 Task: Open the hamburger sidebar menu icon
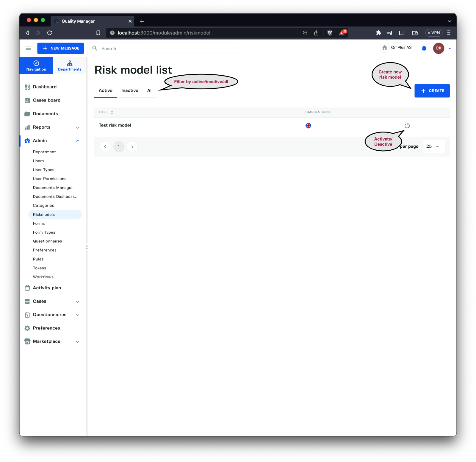coord(29,48)
